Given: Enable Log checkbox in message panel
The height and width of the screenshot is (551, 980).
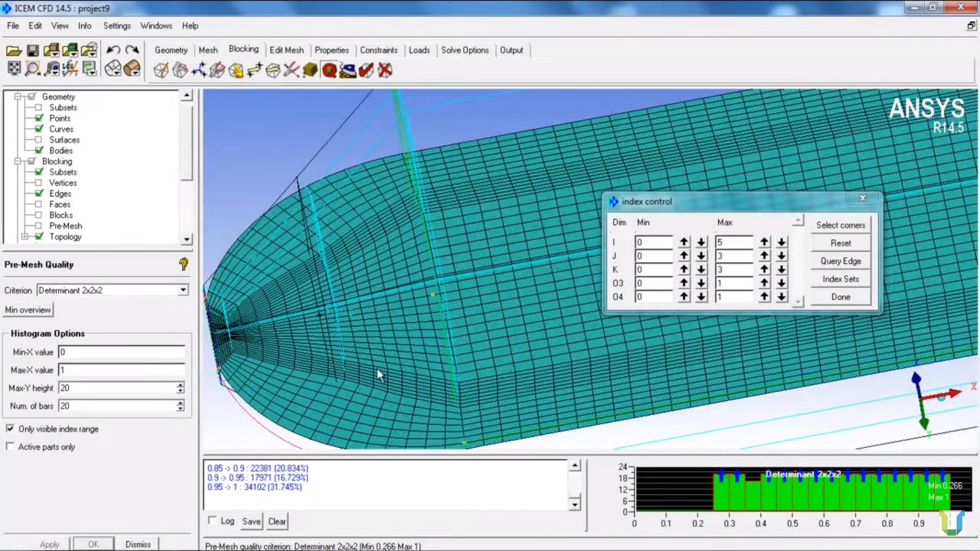Looking at the screenshot, I should coord(213,520).
